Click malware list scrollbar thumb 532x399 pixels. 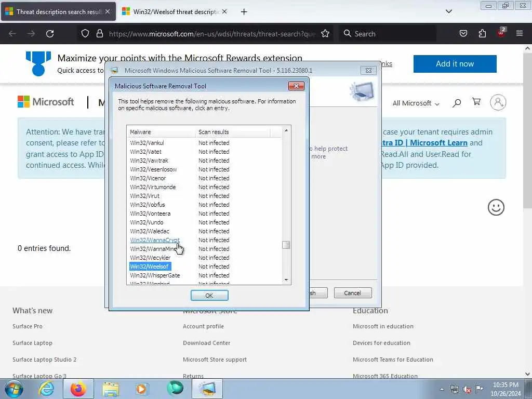tap(286, 245)
